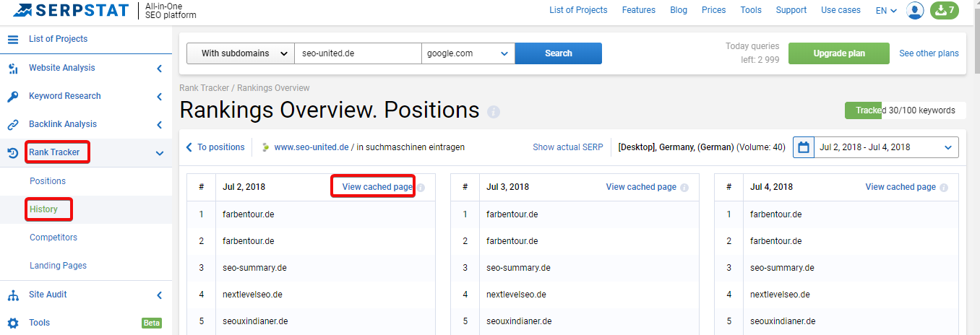This screenshot has width=980, height=335.
Task: Click the Site Audit hierarchy icon
Action: click(13, 295)
